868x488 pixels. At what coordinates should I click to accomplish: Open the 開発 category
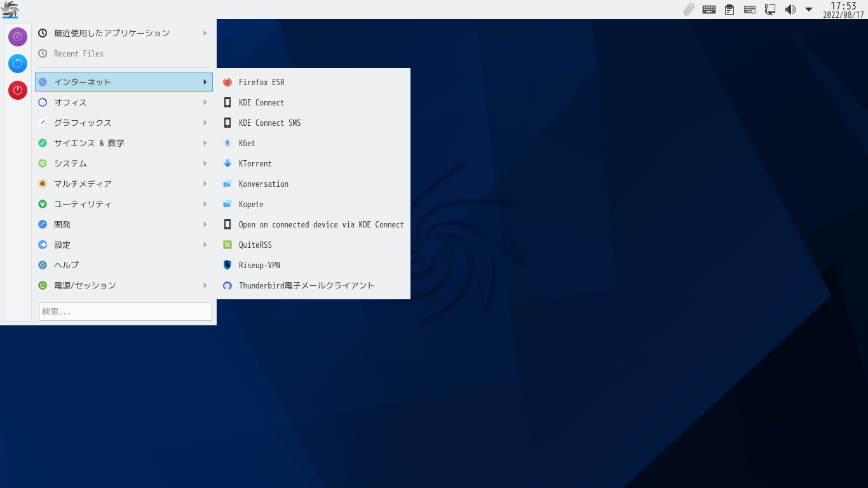[x=124, y=224]
